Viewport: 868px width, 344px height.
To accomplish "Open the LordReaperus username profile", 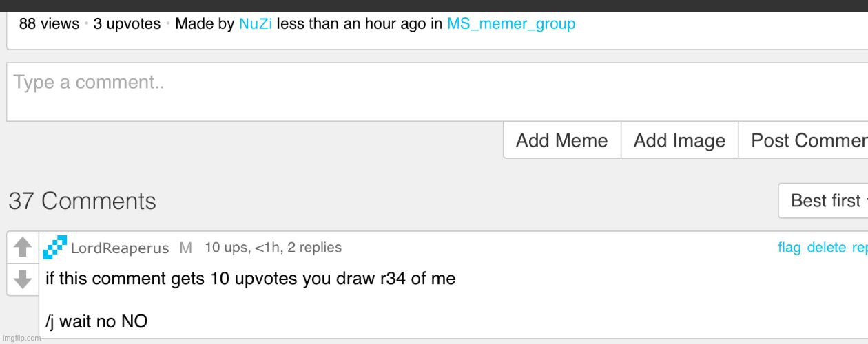I will click(120, 248).
